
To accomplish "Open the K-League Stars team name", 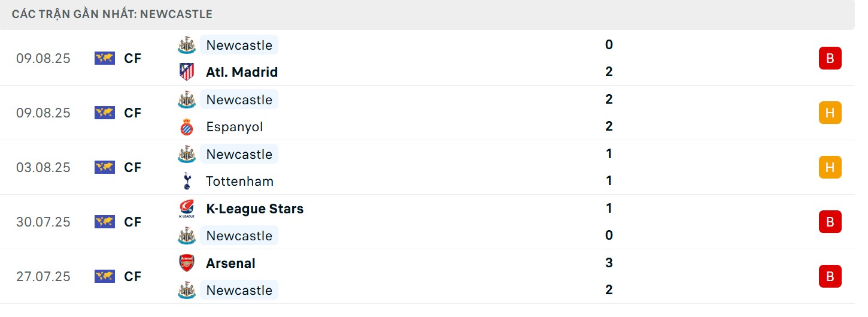I will [x=254, y=209].
